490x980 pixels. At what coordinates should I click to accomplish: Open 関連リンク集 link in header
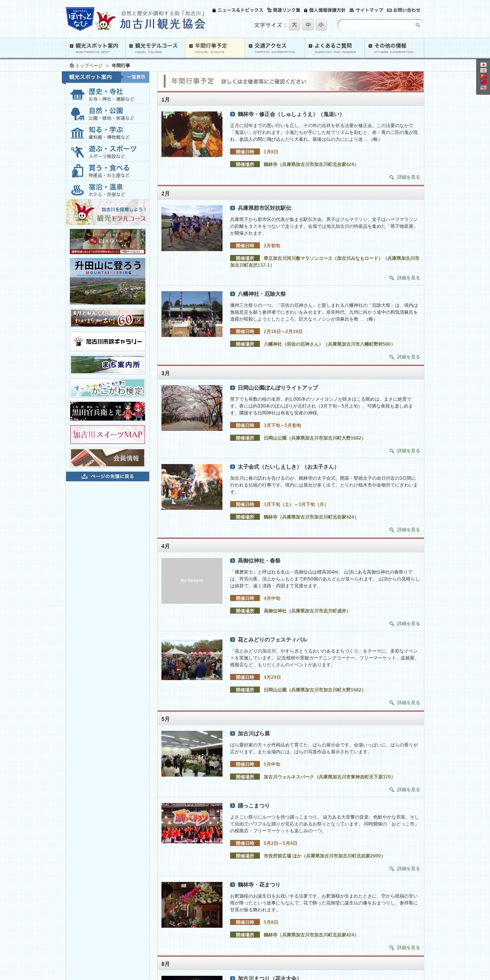point(284,10)
